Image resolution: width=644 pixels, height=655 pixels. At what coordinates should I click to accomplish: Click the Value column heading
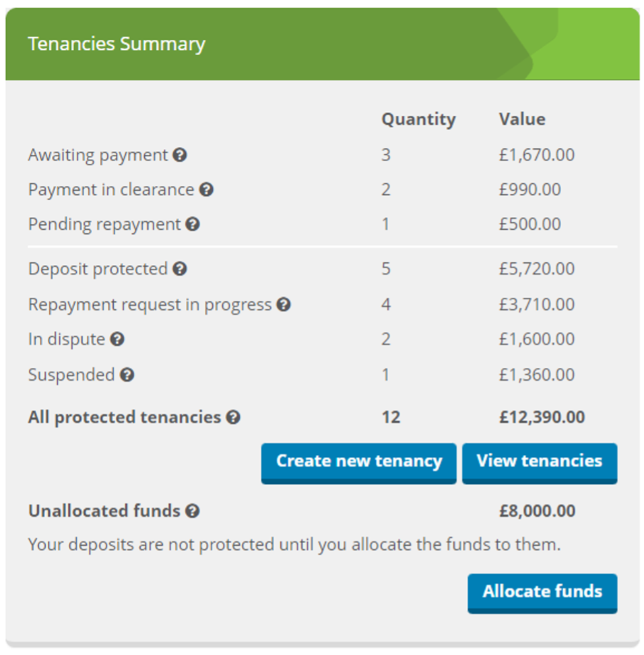point(522,119)
